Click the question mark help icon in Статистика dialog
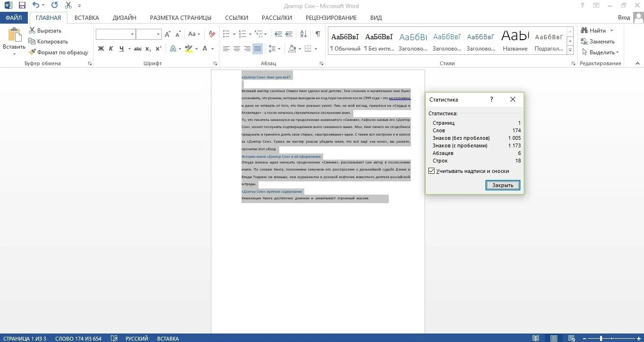The image size is (644, 342). tap(492, 99)
